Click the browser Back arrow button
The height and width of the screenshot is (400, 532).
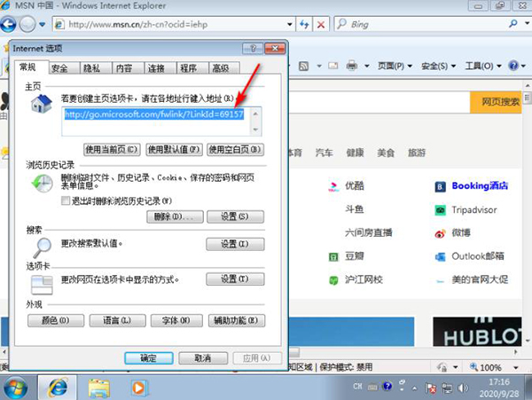point(8,25)
